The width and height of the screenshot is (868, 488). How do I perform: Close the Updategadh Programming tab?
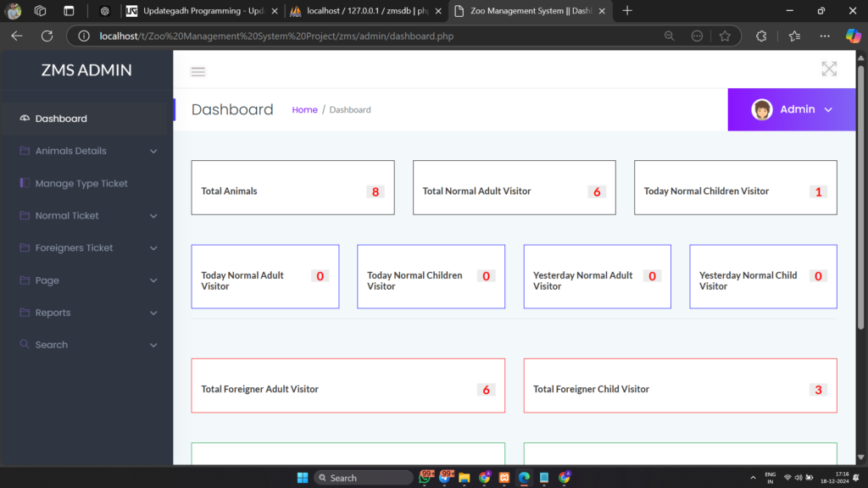[275, 10]
